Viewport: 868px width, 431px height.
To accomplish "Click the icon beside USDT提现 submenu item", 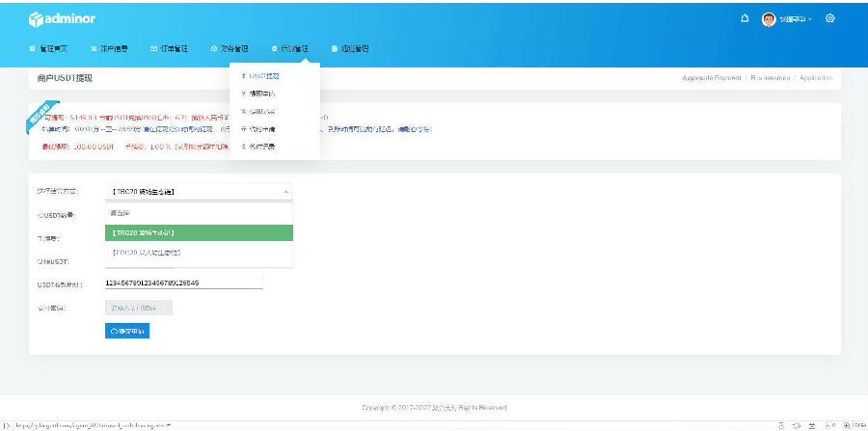I will point(244,76).
